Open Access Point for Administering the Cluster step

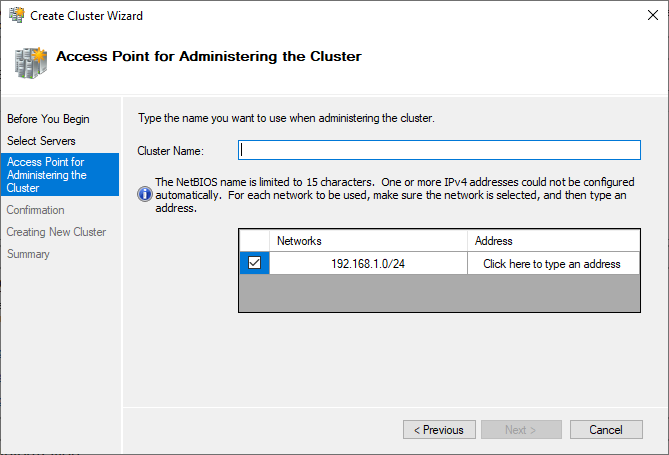tap(60, 175)
